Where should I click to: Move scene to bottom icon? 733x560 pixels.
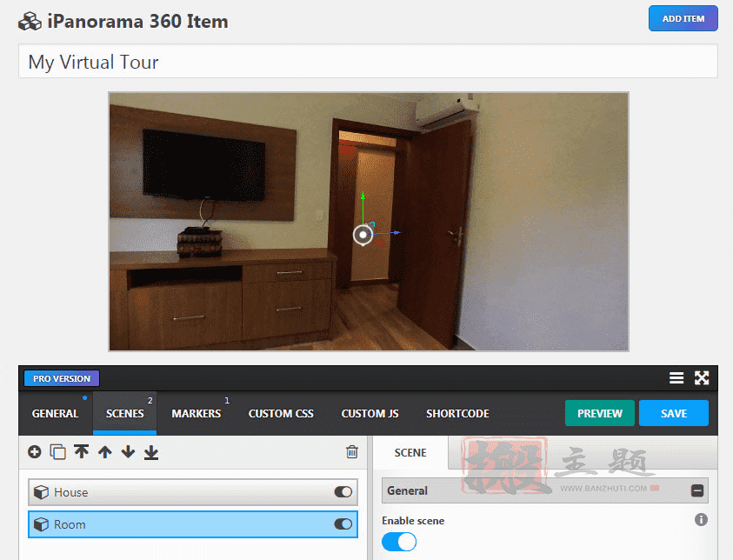pyautogui.click(x=151, y=452)
